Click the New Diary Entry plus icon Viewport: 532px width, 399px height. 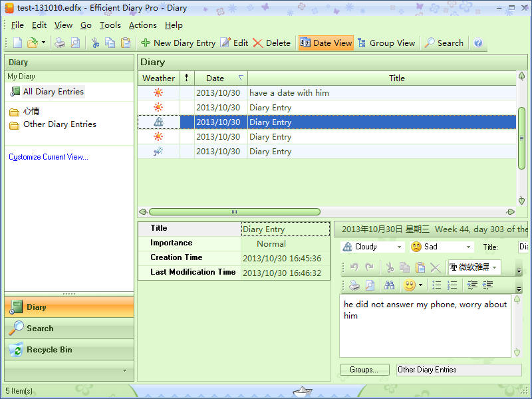click(x=146, y=43)
